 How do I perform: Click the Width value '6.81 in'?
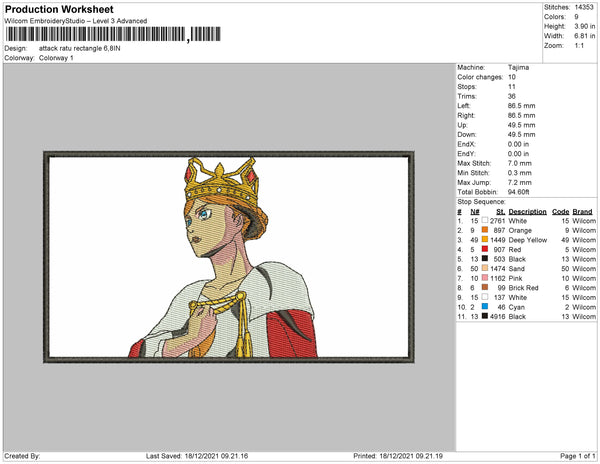tap(585, 36)
